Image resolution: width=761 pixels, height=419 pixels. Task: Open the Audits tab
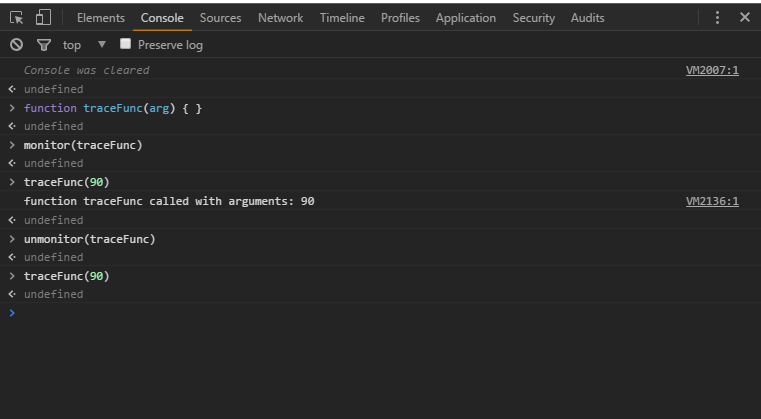[x=587, y=18]
